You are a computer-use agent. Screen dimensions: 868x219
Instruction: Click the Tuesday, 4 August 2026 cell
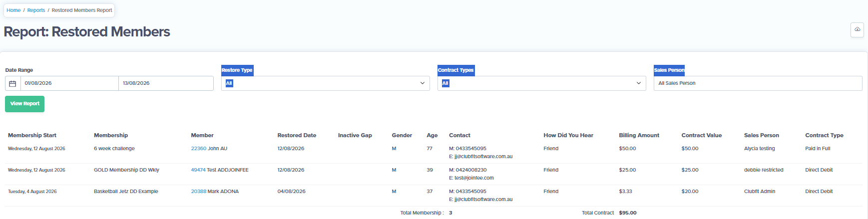32,192
